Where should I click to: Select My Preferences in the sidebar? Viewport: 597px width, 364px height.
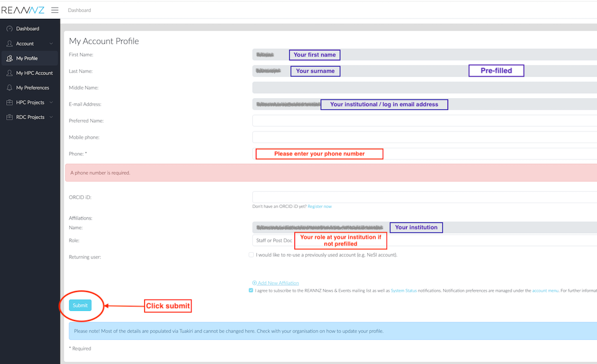[33, 87]
